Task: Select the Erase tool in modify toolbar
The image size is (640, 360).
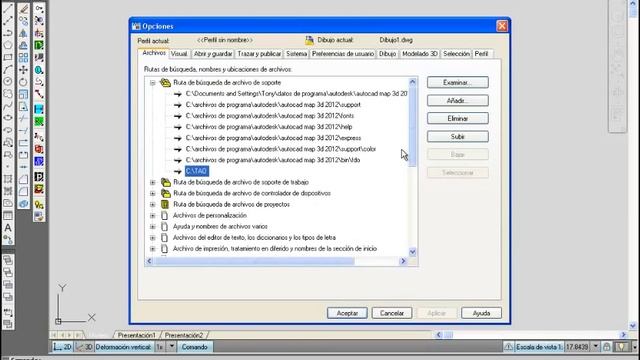Action: pyautogui.click(x=23, y=8)
